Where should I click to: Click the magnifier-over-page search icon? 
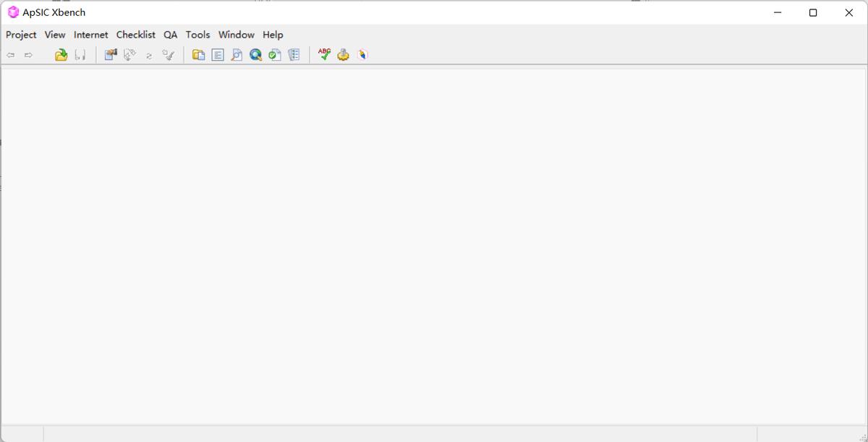tap(237, 55)
